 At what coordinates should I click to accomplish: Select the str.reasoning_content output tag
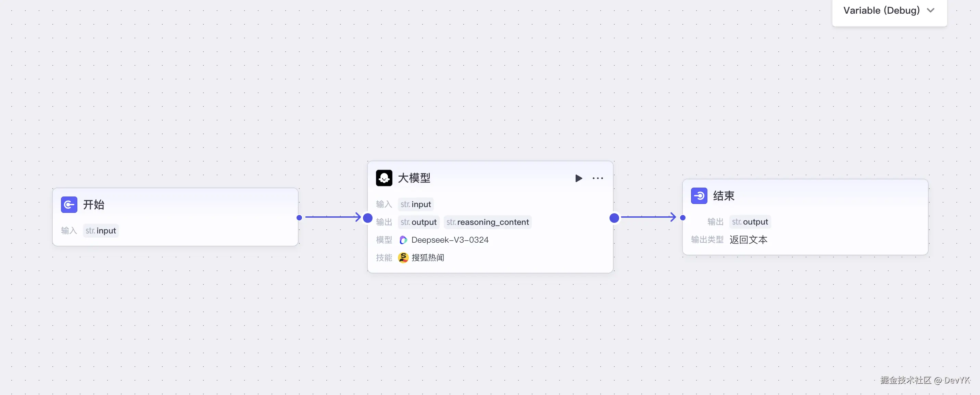tap(487, 222)
